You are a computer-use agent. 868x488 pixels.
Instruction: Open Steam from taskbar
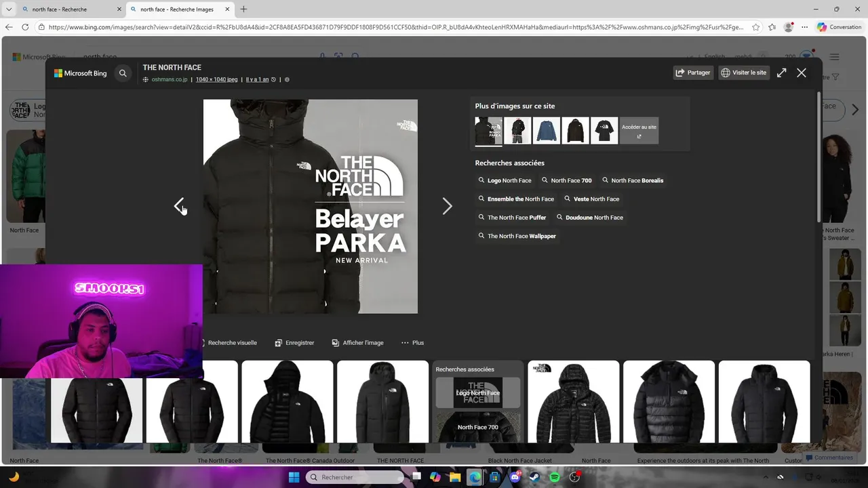[x=534, y=477]
